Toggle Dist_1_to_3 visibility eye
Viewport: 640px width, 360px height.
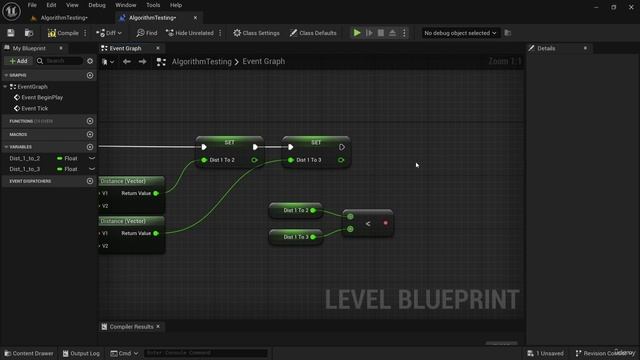(92, 169)
